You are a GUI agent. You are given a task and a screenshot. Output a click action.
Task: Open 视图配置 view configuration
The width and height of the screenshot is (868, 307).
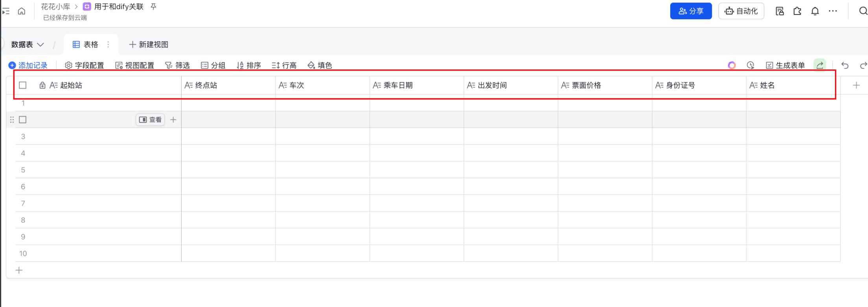click(x=134, y=65)
